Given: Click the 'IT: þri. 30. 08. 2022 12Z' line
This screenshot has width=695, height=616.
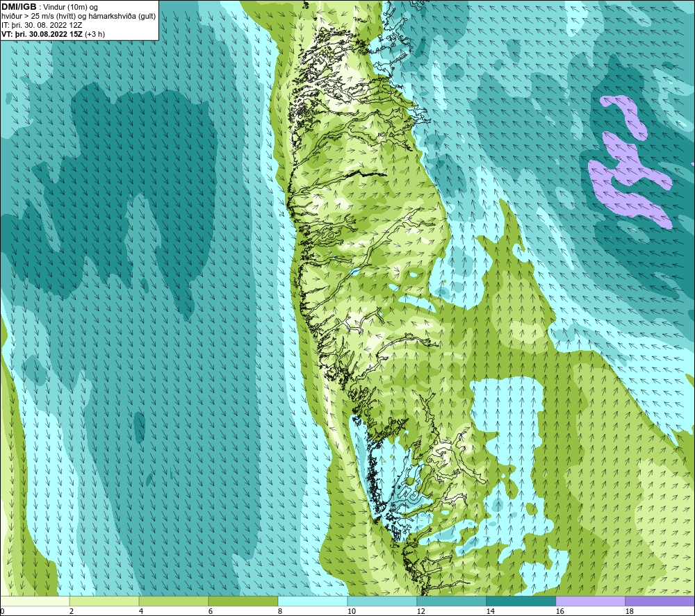Looking at the screenshot, I should pos(42,25).
